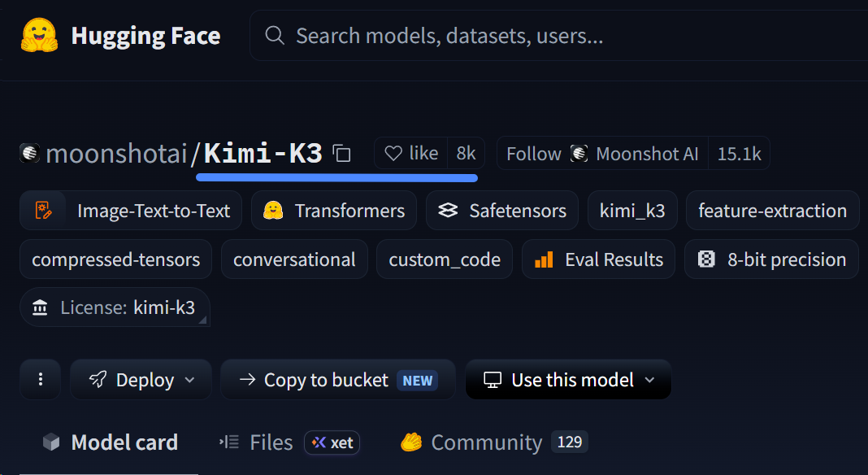Click the monitor icon on Use this model
The height and width of the screenshot is (475, 868).
click(493, 380)
